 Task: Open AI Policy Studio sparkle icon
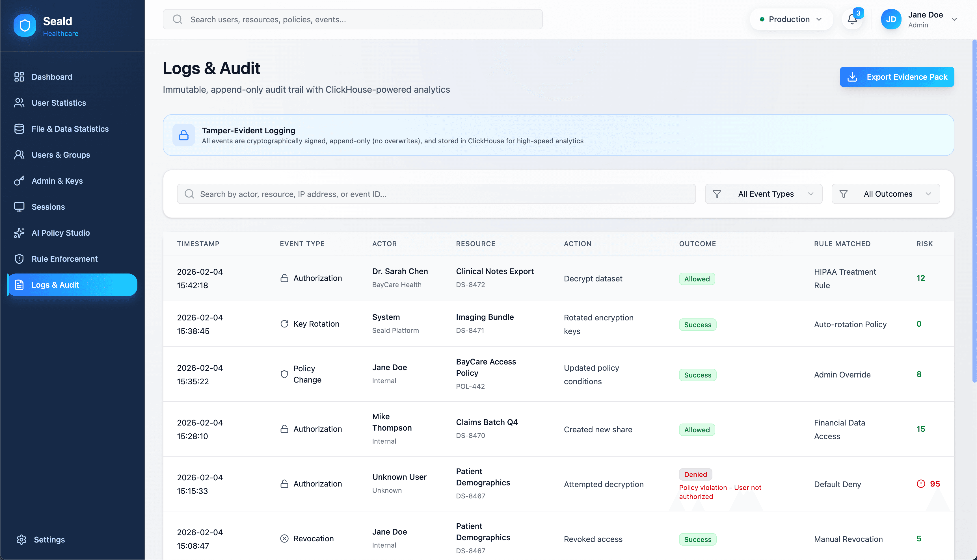pyautogui.click(x=19, y=233)
